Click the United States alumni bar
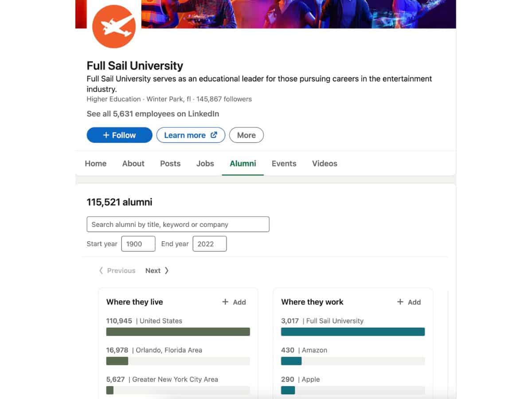 178,331
